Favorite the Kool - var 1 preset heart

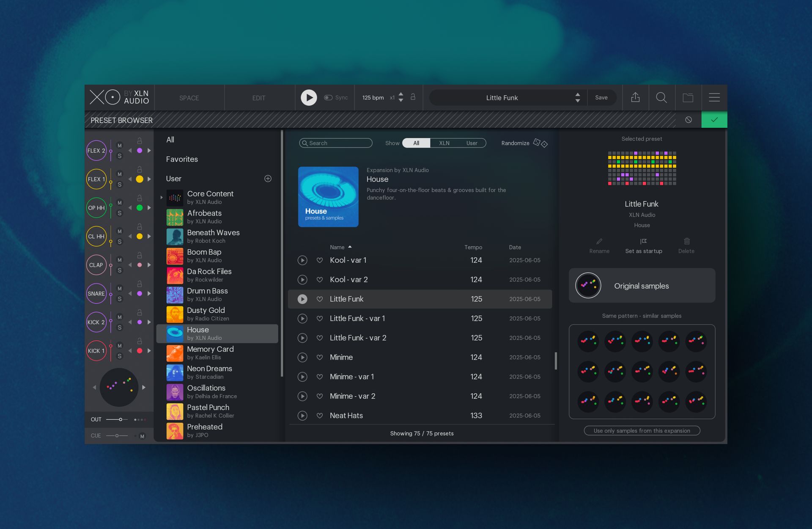320,260
